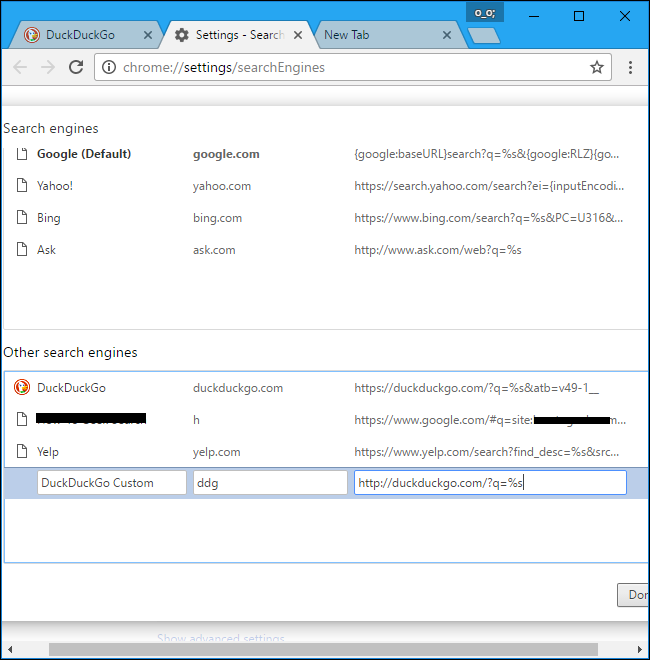Open the Chrome three-dot menu
Image resolution: width=650 pixels, height=660 pixels.
630,67
